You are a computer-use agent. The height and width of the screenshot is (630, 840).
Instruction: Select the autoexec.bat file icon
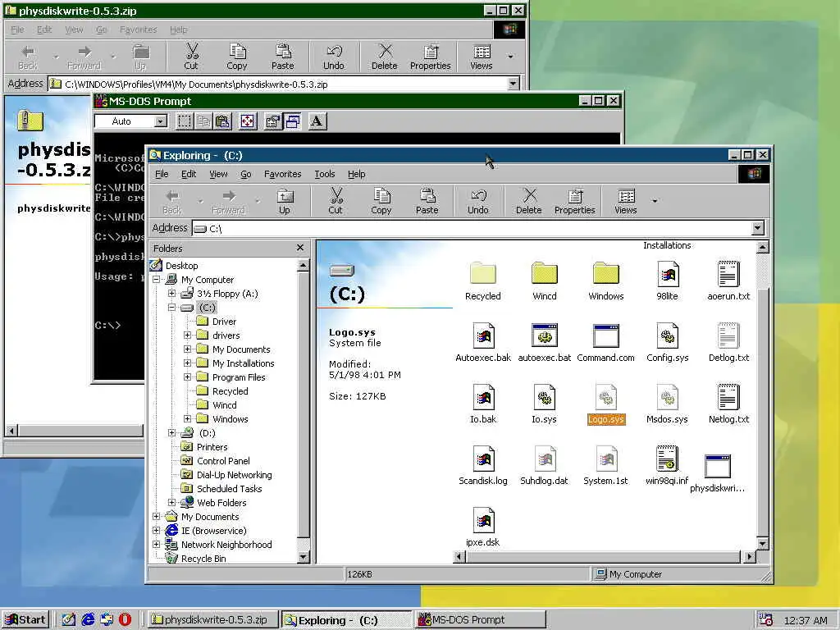545,336
